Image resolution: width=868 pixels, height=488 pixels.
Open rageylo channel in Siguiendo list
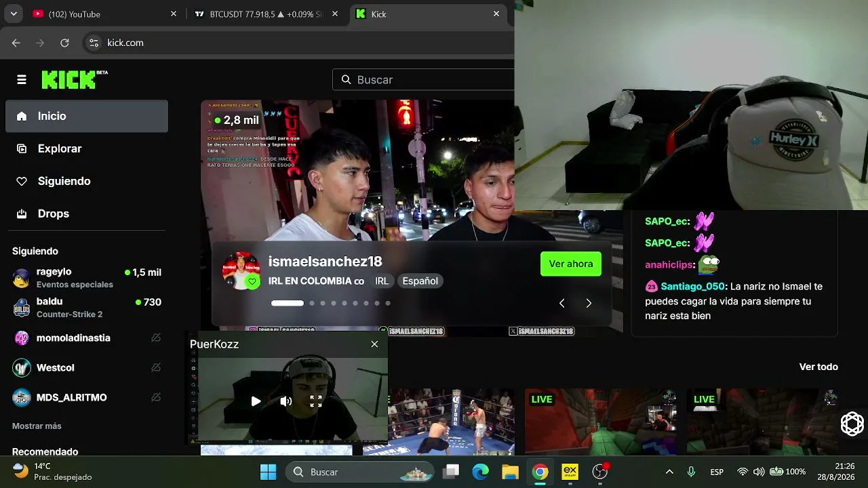click(x=87, y=277)
